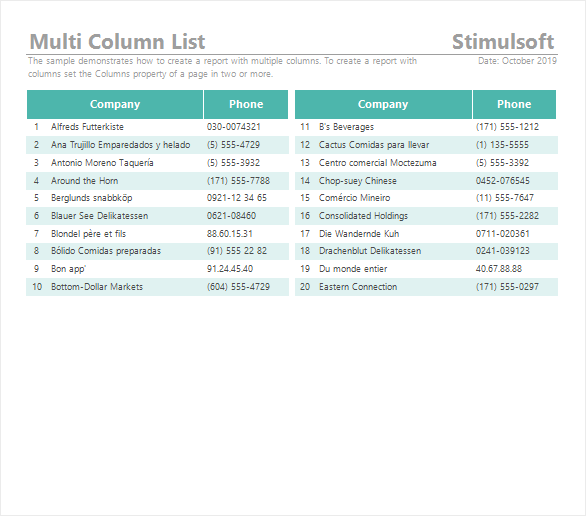586x516 pixels.
Task: Select the 'Blauer See Delikatessen' cell
Action: pyautogui.click(x=100, y=216)
